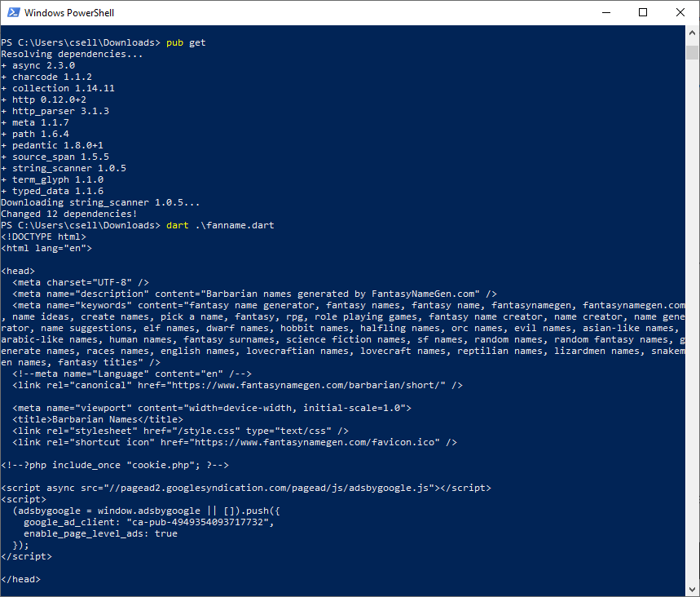Image resolution: width=700 pixels, height=597 pixels.
Task: Click the 'Resolving dependencies...' line
Action: [x=72, y=54]
